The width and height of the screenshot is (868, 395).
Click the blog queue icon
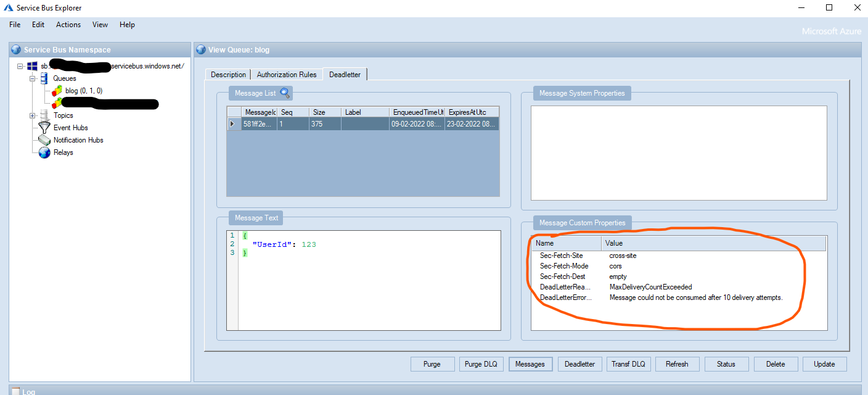(x=57, y=91)
